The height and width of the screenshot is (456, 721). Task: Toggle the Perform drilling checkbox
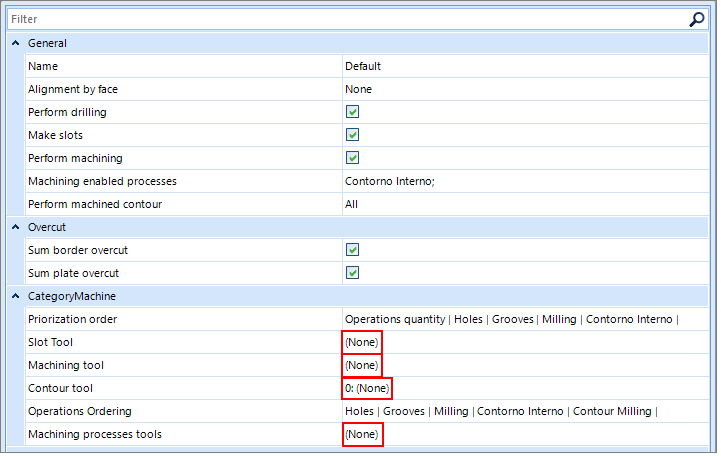352,112
